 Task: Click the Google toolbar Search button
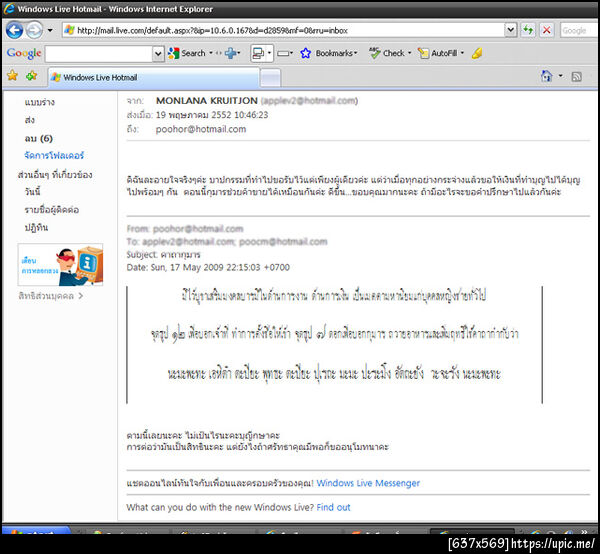coord(187,53)
